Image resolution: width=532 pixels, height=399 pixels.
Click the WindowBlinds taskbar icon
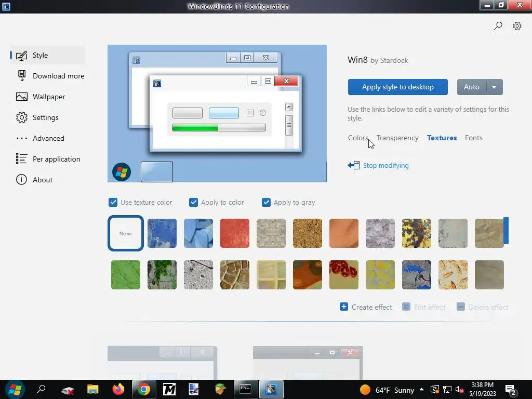click(271, 389)
